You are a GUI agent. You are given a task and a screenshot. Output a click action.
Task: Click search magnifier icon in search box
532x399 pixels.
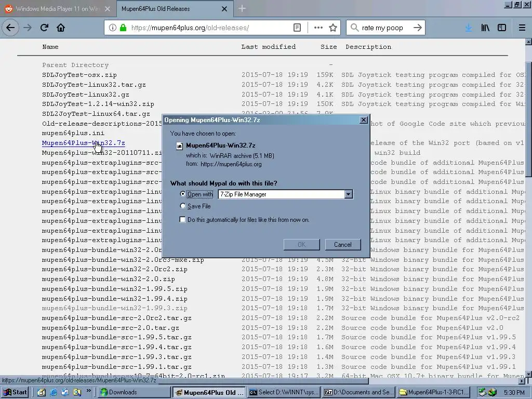pos(354,28)
